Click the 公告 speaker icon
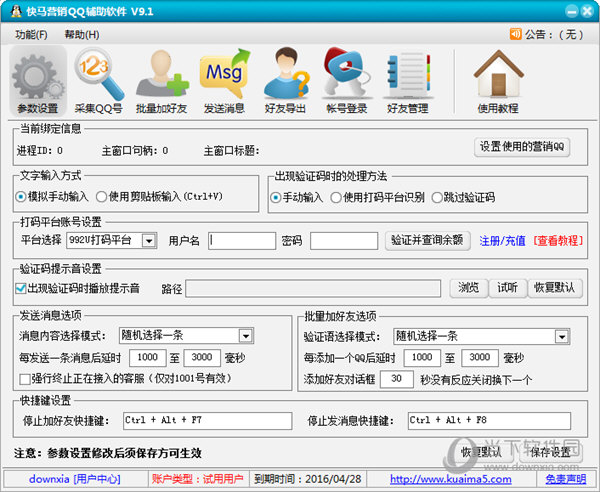The width and height of the screenshot is (600, 492). tap(515, 34)
